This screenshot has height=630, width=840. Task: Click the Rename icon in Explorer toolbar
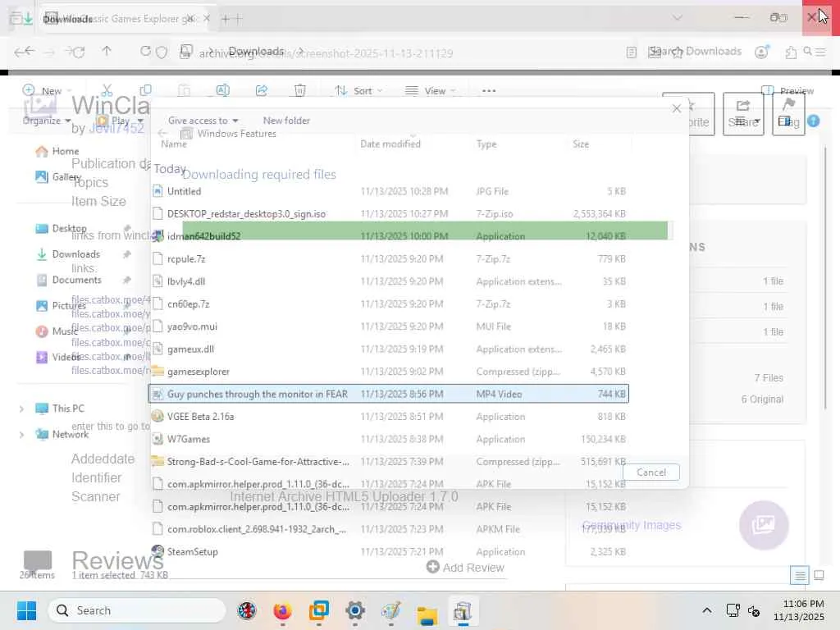[x=223, y=90]
